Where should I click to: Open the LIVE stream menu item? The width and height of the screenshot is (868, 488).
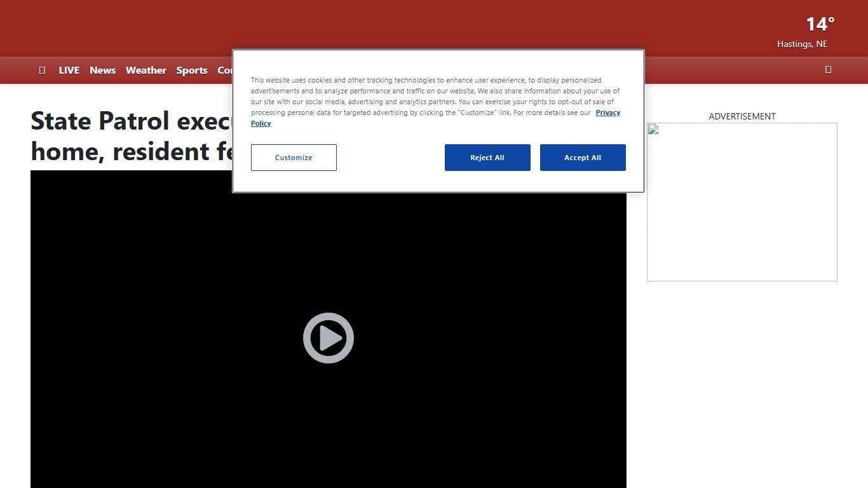[69, 71]
